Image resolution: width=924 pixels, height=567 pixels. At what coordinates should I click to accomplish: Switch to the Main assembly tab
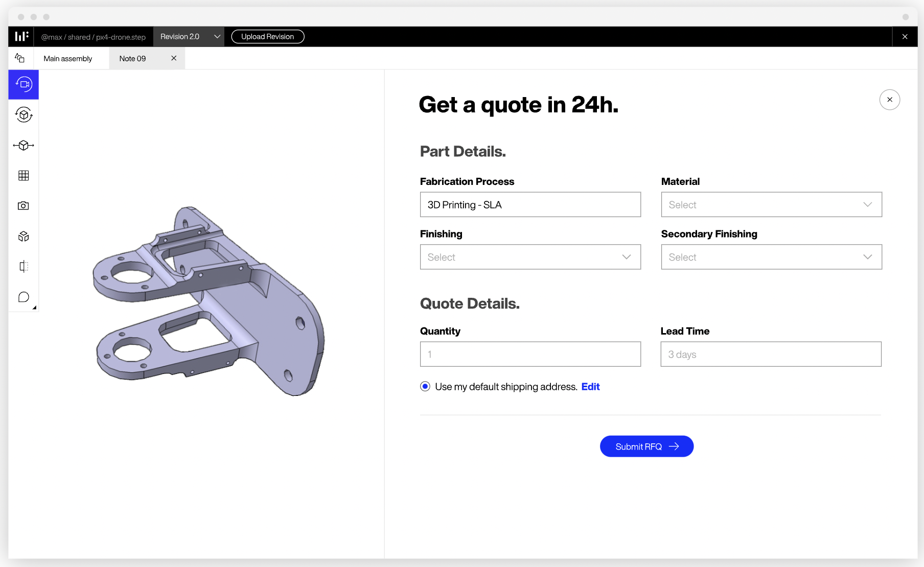[68, 58]
